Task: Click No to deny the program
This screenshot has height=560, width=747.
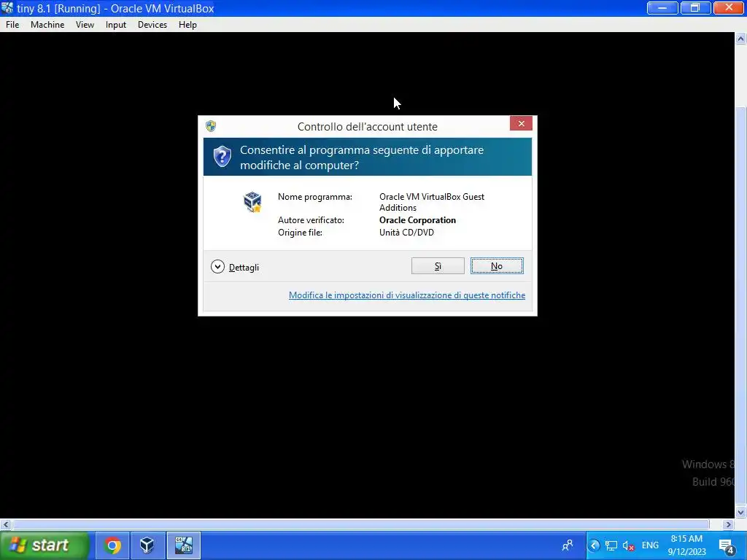Action: point(497,265)
